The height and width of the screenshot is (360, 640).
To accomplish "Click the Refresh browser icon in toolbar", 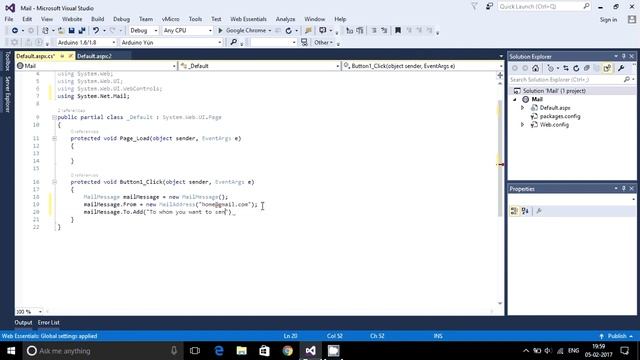I will tap(289, 31).
